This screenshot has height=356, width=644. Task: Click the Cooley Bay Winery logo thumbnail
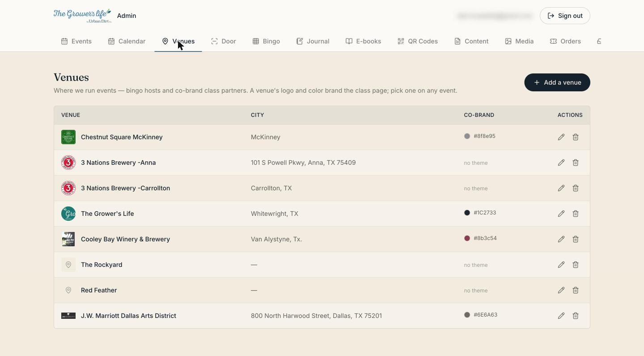click(68, 239)
